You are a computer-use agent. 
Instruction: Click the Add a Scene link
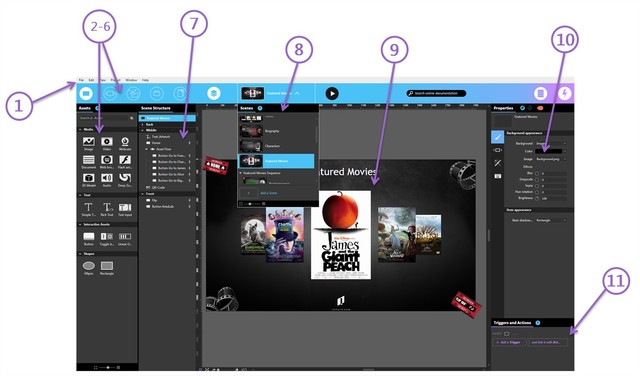point(269,193)
